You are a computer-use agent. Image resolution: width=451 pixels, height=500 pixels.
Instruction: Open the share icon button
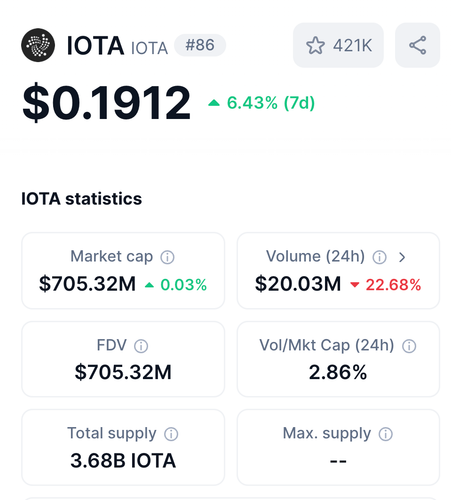tap(417, 45)
